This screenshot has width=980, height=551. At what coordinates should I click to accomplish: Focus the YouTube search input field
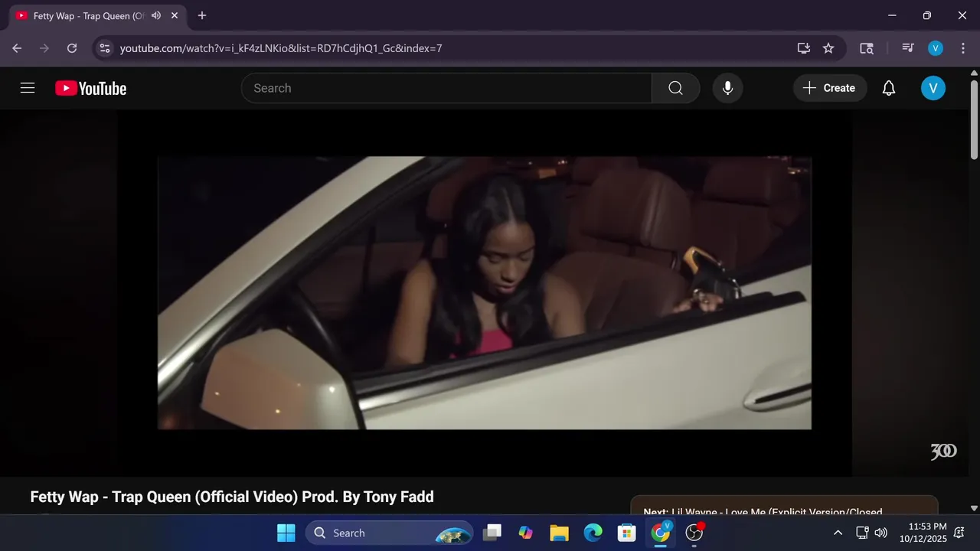(x=446, y=88)
